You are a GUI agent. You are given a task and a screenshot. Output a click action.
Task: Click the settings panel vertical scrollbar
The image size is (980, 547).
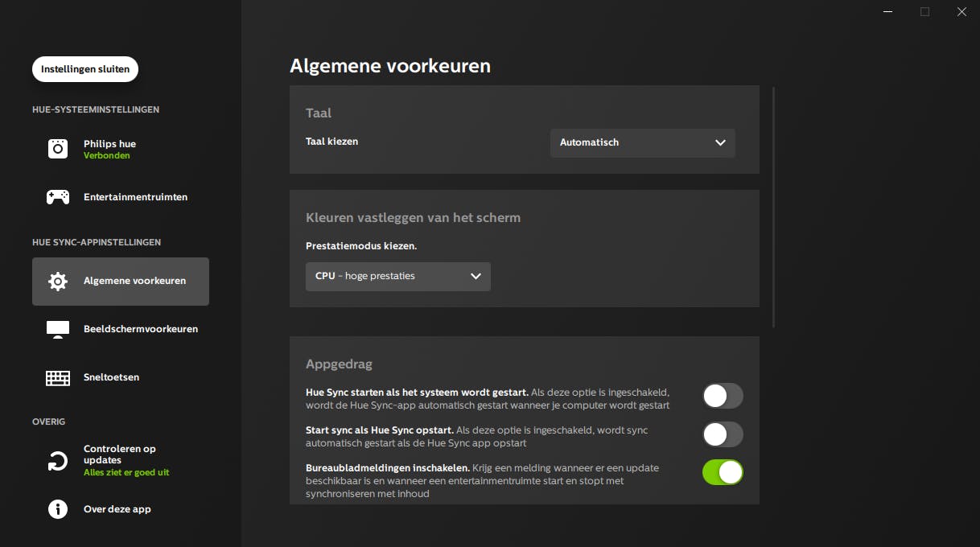(x=773, y=207)
